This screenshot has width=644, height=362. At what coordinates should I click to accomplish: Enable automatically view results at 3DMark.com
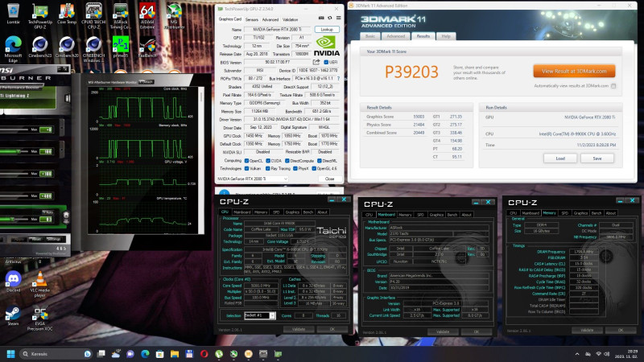tap(613, 86)
